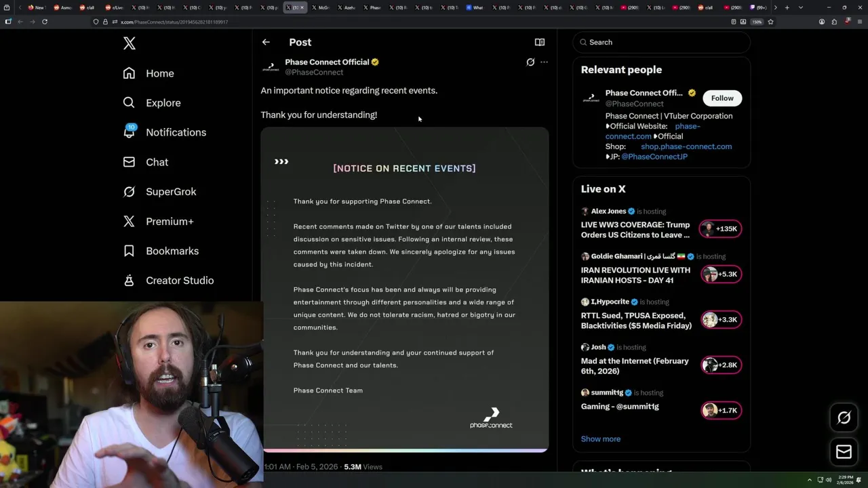868x488 pixels.
Task: Click the +3.3K listeners badge
Action: (x=721, y=319)
